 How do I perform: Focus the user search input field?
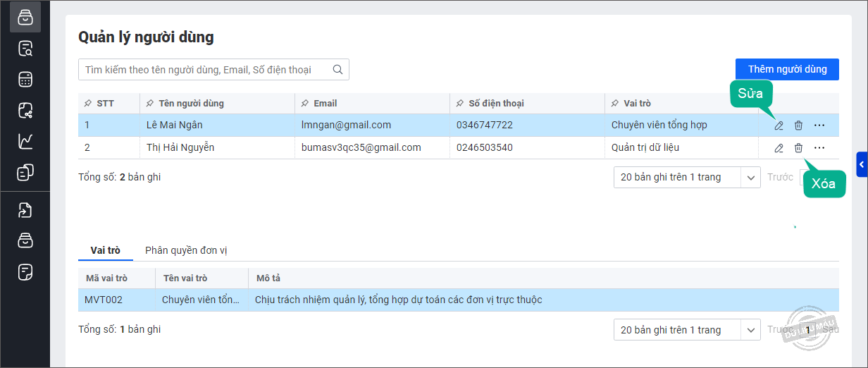tap(204, 70)
